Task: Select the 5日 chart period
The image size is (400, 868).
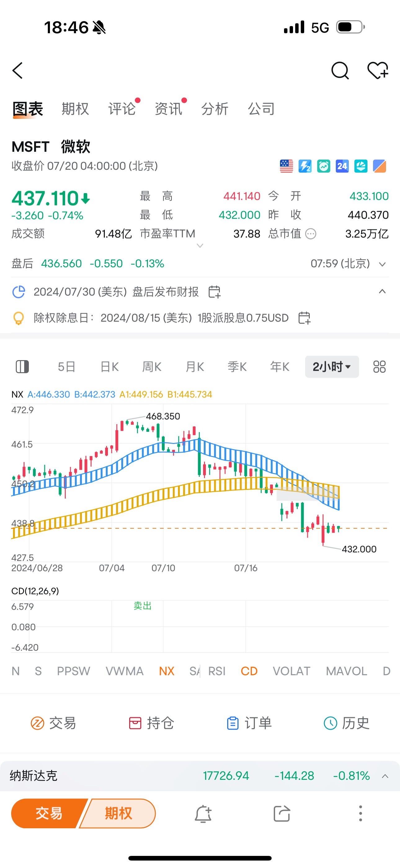Action: click(67, 367)
